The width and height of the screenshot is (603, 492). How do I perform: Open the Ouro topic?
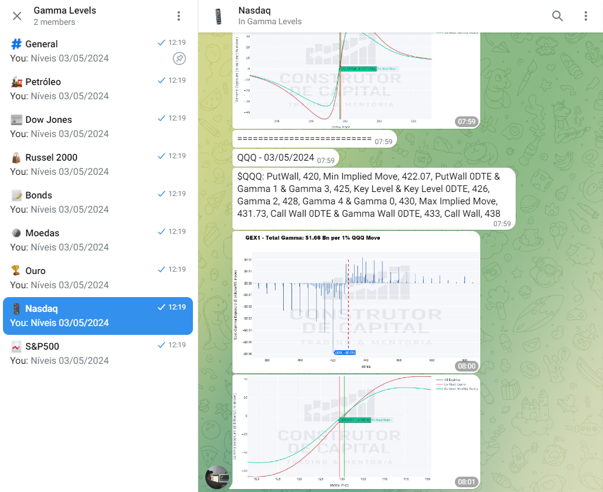pyautogui.click(x=98, y=277)
